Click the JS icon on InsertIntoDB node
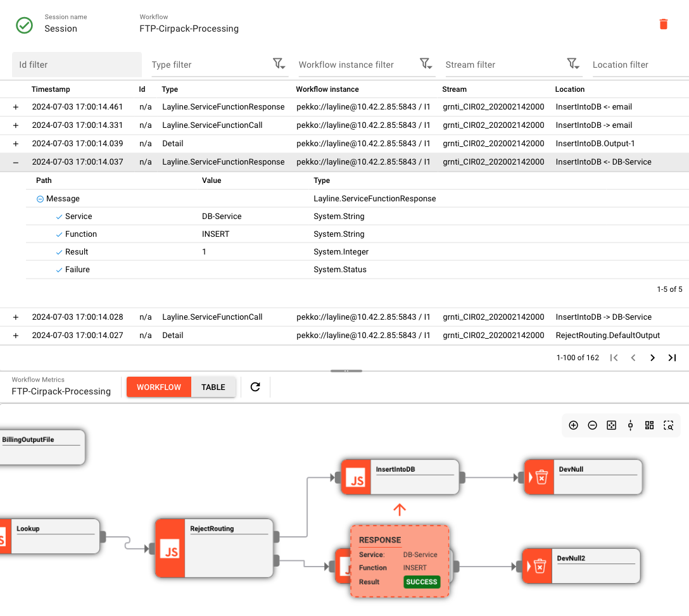Viewport: 689px width, 616px height. click(357, 477)
